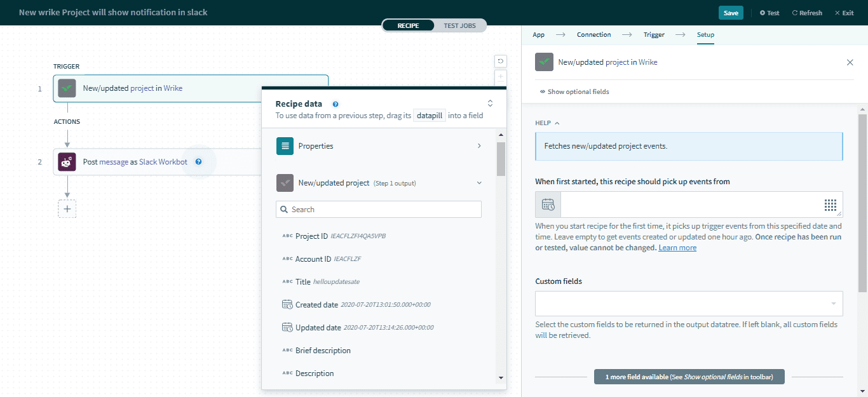The height and width of the screenshot is (397, 868).
Task: Expand the Properties section
Action: 379,146
